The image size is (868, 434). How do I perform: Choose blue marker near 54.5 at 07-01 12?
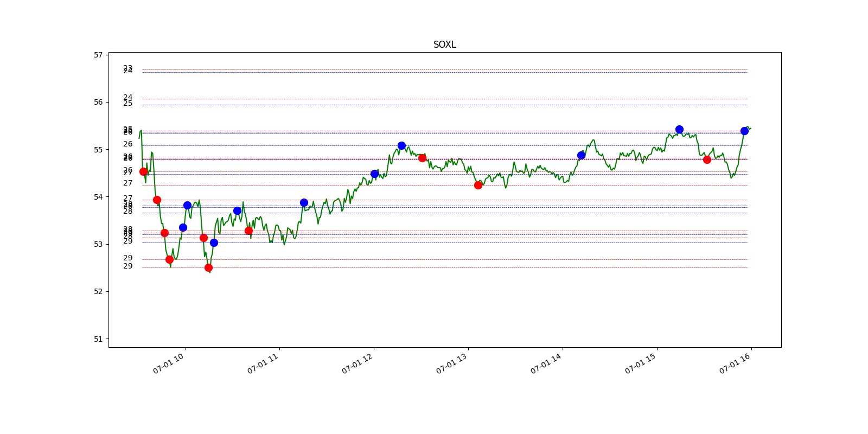click(374, 174)
